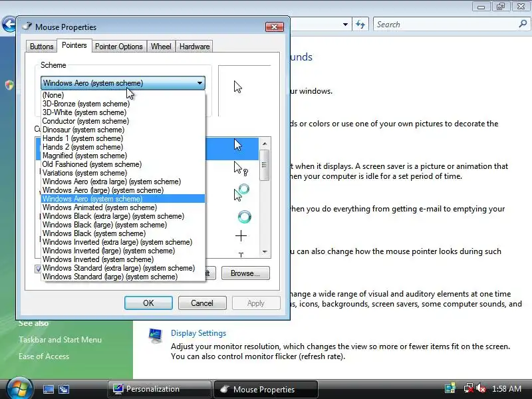
Task: Open the Wheel tab
Action: (161, 47)
